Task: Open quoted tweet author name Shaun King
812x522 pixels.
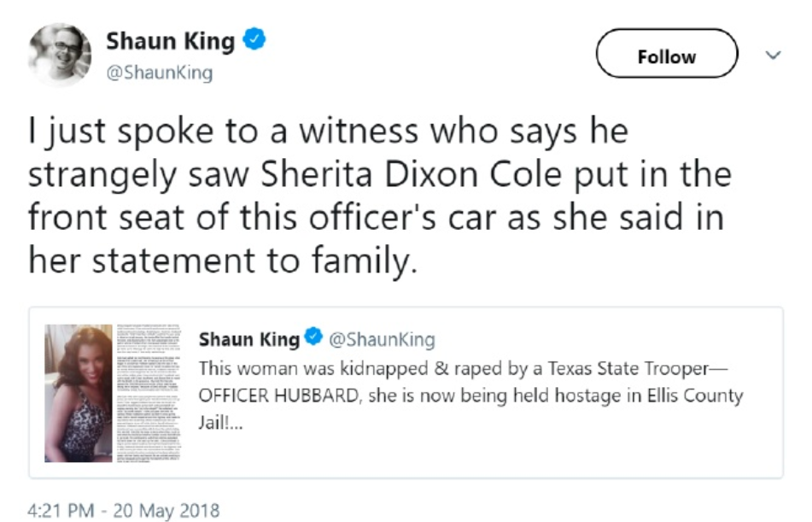Action: point(249,339)
